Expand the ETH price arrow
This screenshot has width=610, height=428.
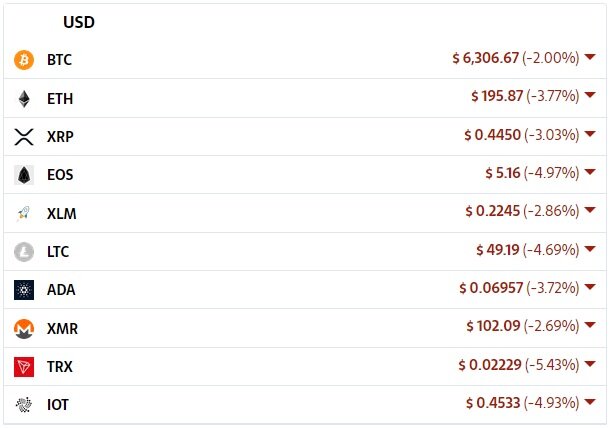pyautogui.click(x=590, y=95)
